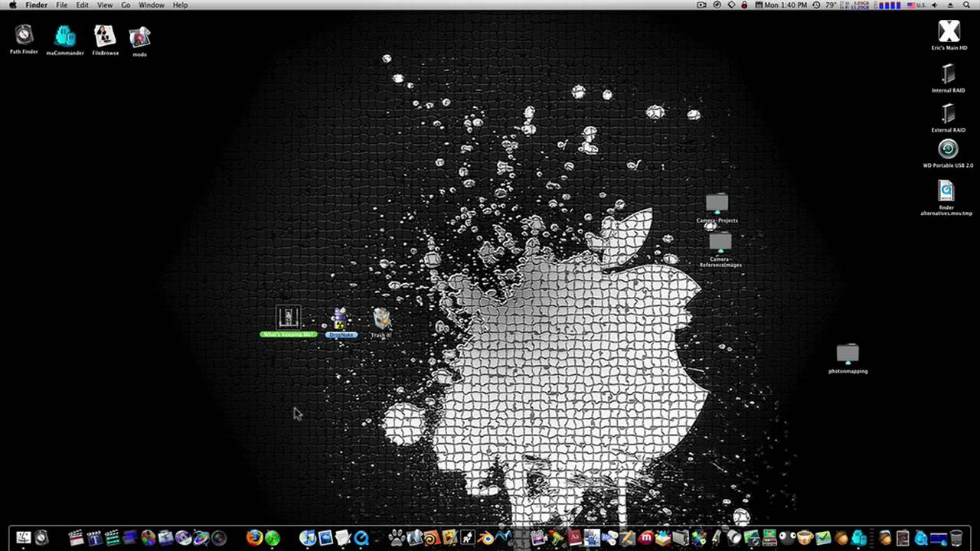Screen dimensions: 980x551
Task: Open the Finder menu
Action: click(37, 5)
